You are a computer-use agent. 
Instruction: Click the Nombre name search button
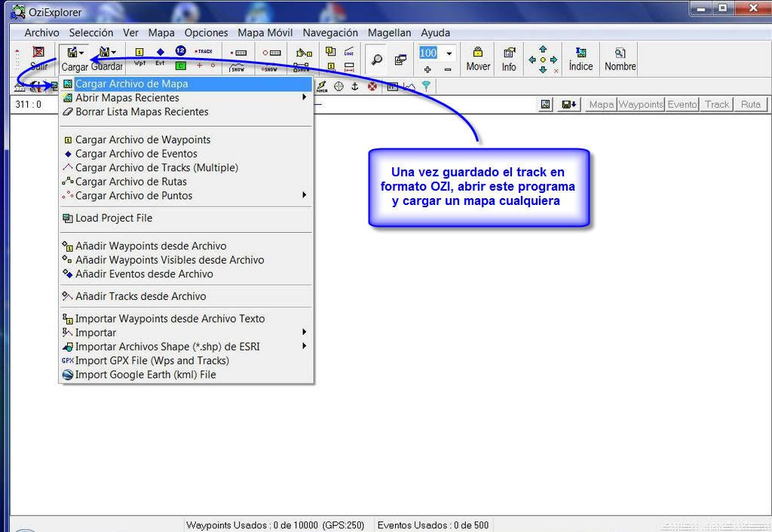[x=620, y=59]
